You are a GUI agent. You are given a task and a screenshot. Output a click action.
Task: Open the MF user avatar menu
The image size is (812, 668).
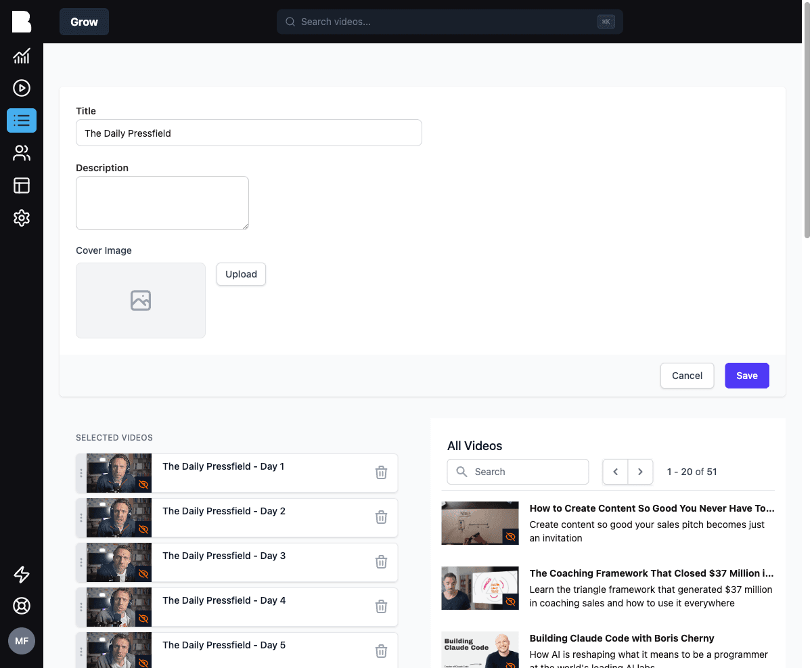22,641
